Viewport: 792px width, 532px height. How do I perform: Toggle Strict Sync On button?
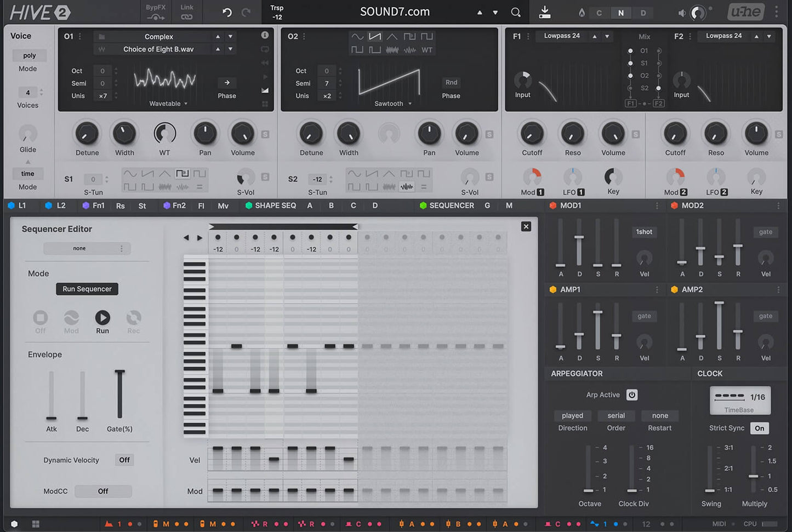[x=759, y=428]
